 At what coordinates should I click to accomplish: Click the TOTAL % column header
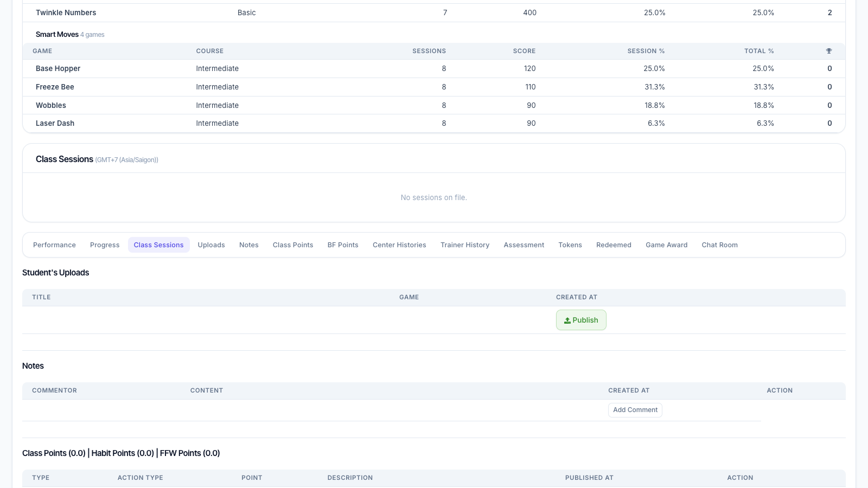(x=759, y=51)
